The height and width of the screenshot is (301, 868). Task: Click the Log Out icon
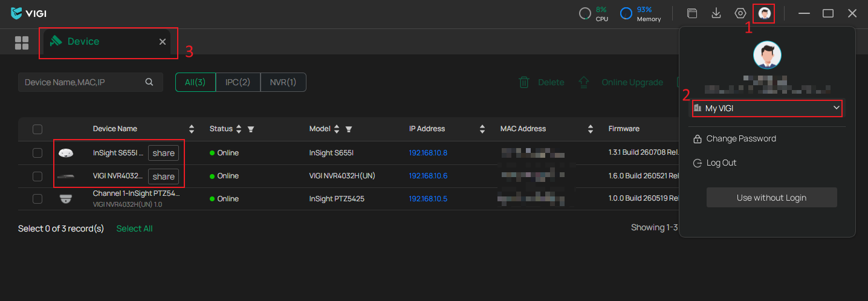[697, 163]
